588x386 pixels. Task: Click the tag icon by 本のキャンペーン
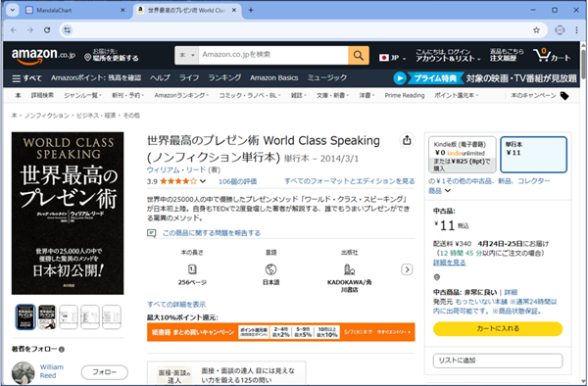pyautogui.click(x=564, y=96)
